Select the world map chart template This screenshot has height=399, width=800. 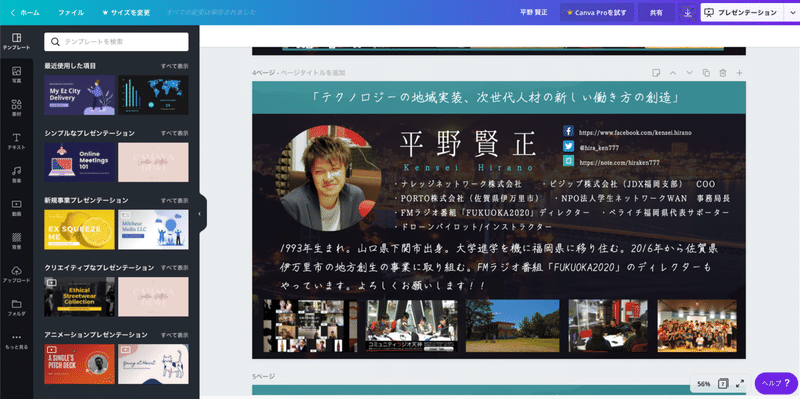pyautogui.click(x=153, y=95)
